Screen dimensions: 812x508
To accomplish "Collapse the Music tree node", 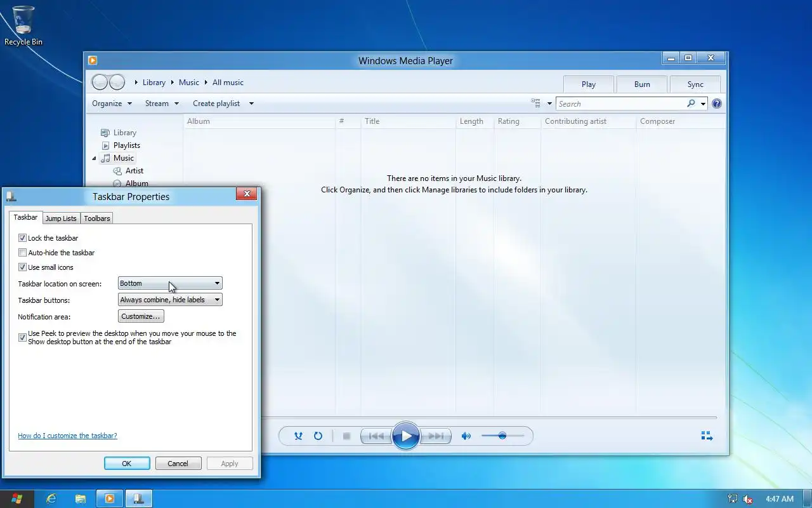I will (x=95, y=158).
